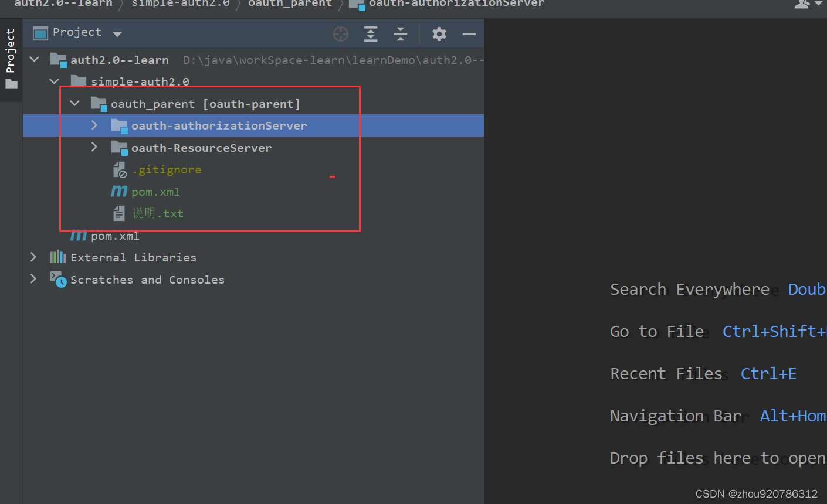Click the External Libraries icon
Screen dimensions: 827x504
pos(57,257)
